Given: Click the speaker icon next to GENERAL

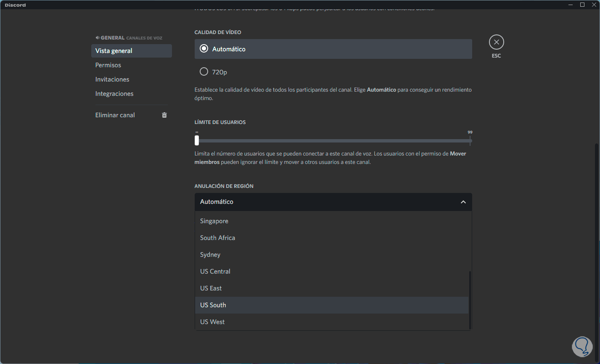Looking at the screenshot, I should 98,38.
